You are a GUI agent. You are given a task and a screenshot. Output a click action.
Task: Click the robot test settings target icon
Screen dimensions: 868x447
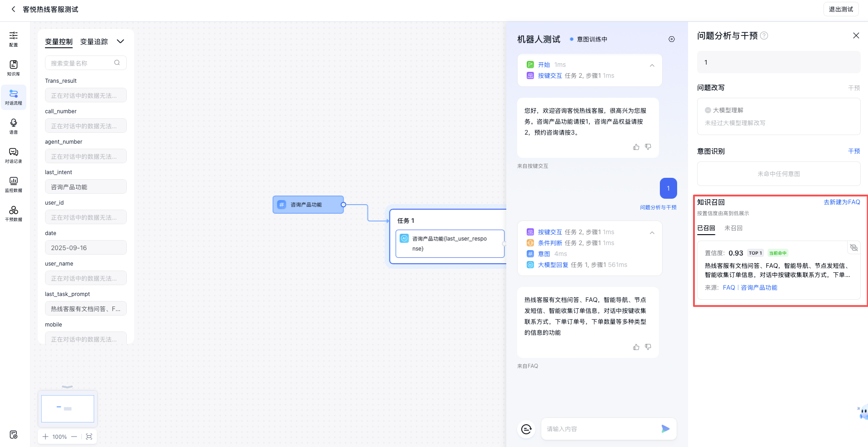672,39
